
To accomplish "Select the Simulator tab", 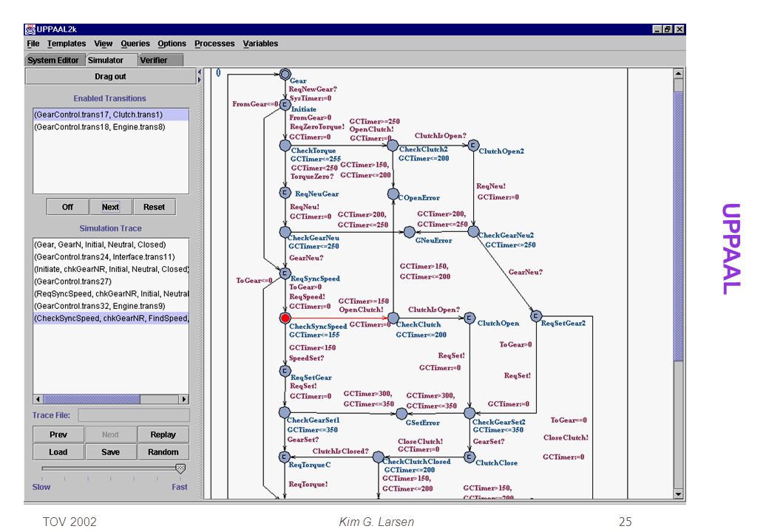I will click(x=110, y=60).
